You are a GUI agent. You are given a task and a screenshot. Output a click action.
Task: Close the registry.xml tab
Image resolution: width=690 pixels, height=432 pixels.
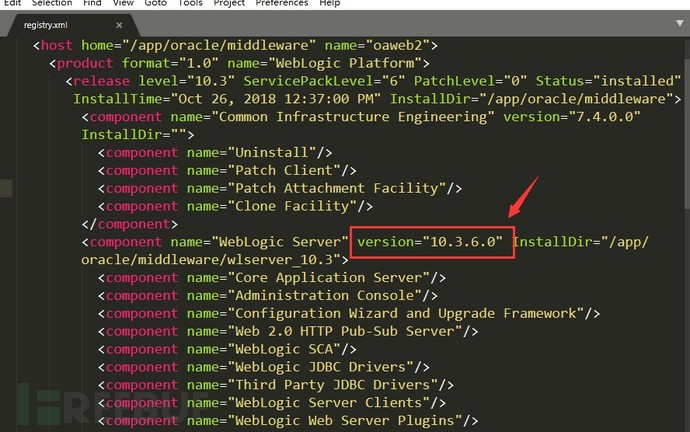click(x=119, y=26)
